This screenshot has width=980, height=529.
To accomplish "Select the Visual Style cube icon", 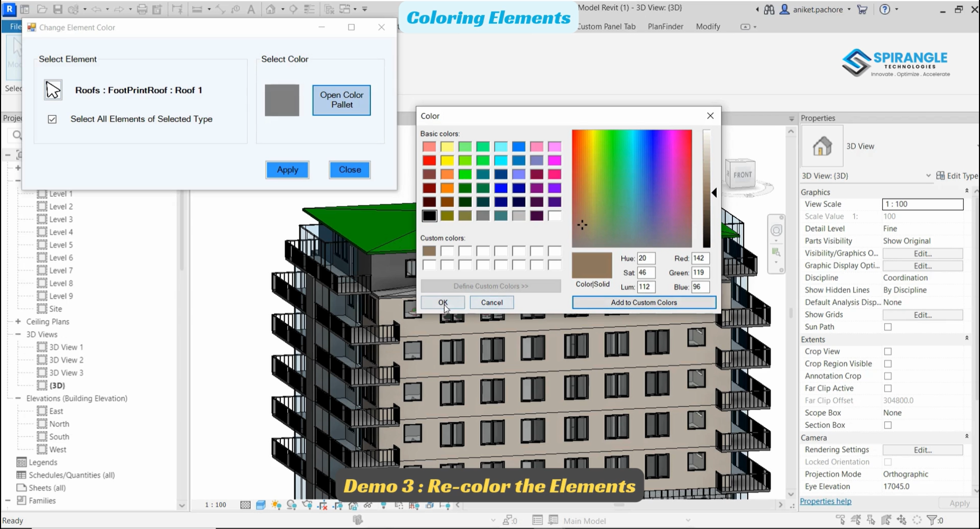I will (260, 505).
